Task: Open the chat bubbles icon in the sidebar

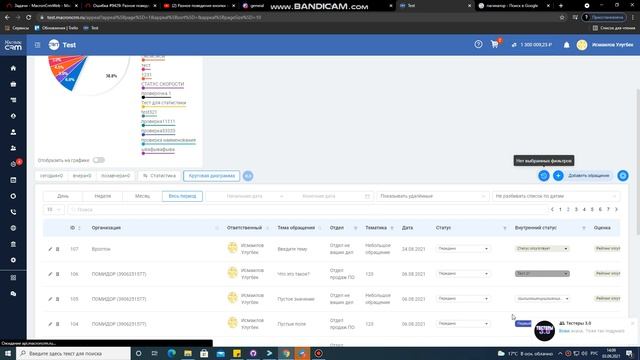Action: tap(13, 294)
